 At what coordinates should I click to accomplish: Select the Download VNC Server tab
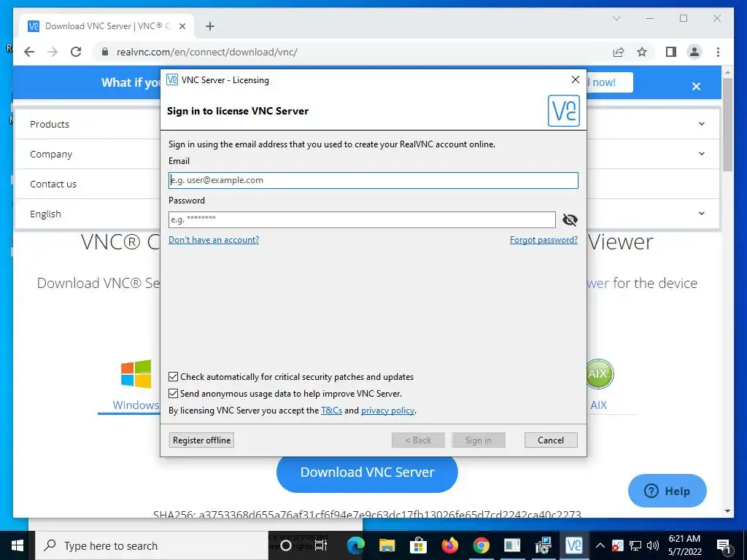pos(107,26)
